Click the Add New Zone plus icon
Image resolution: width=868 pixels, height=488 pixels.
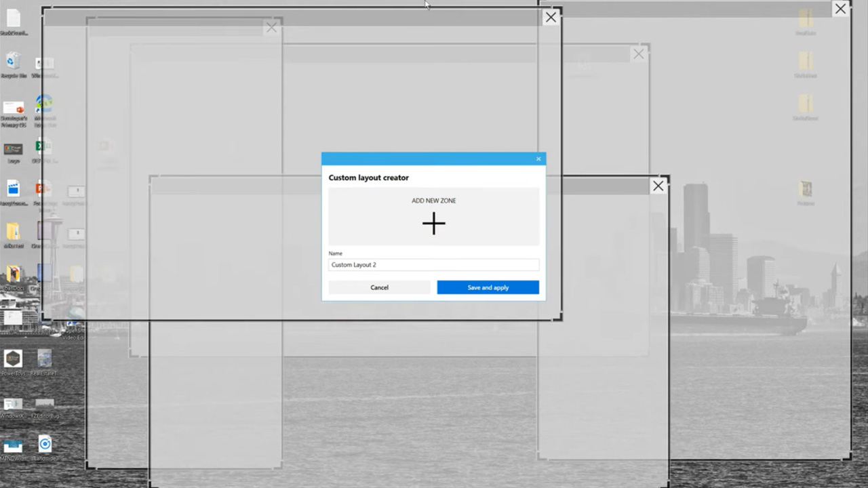click(433, 223)
